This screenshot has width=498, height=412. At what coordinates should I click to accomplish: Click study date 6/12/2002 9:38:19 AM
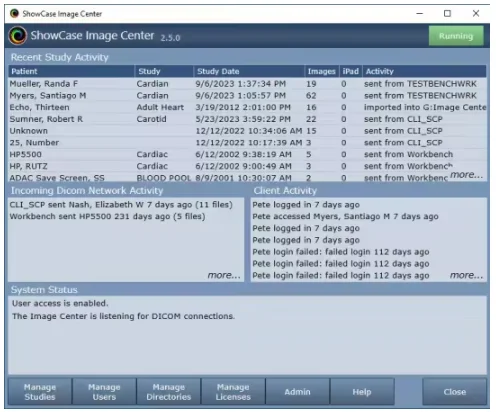[x=243, y=154]
